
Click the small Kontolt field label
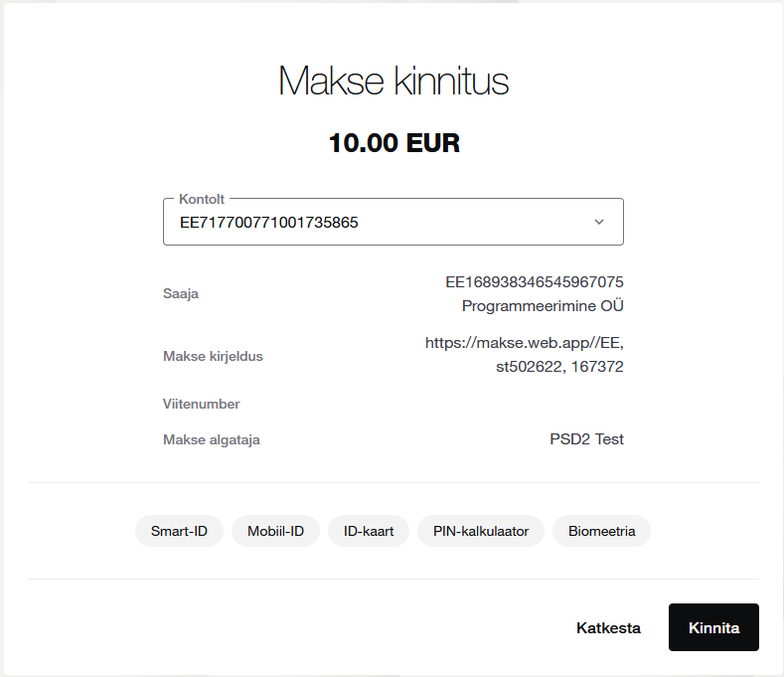click(x=200, y=199)
